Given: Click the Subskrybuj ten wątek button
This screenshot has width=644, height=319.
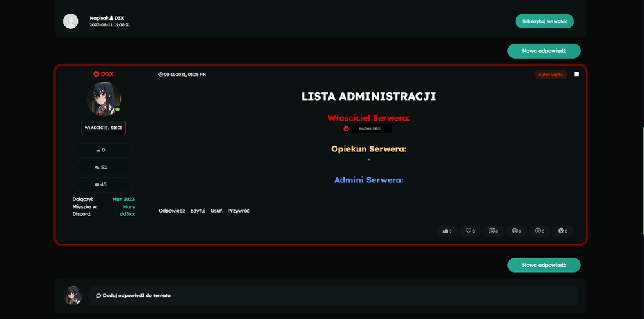Looking at the screenshot, I should pos(545,21).
